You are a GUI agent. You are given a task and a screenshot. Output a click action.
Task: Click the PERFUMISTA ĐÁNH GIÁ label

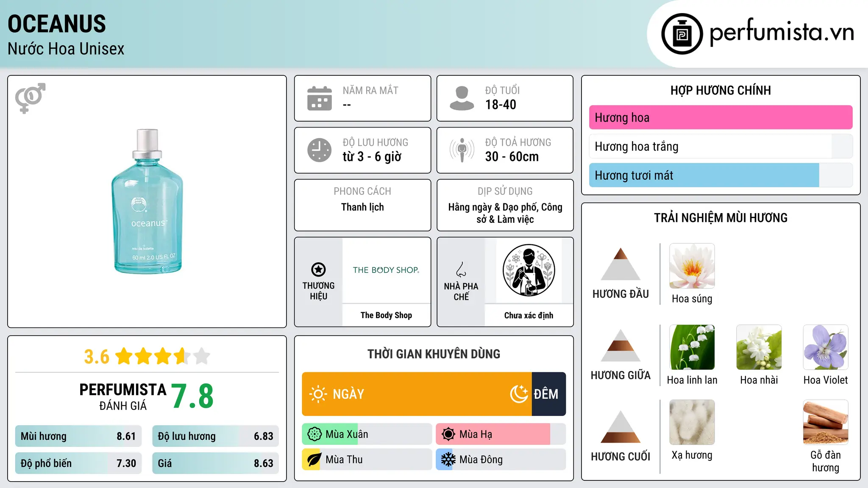123,396
